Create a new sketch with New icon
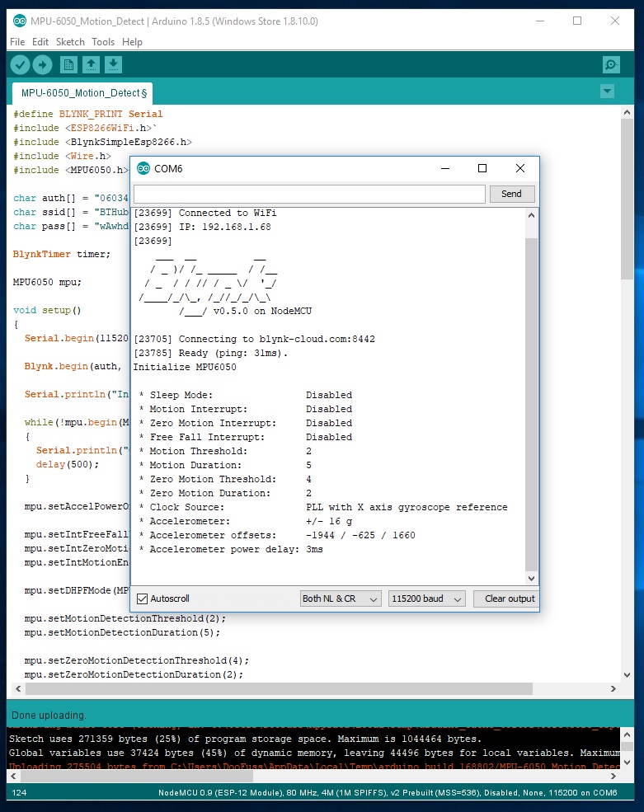 click(68, 65)
